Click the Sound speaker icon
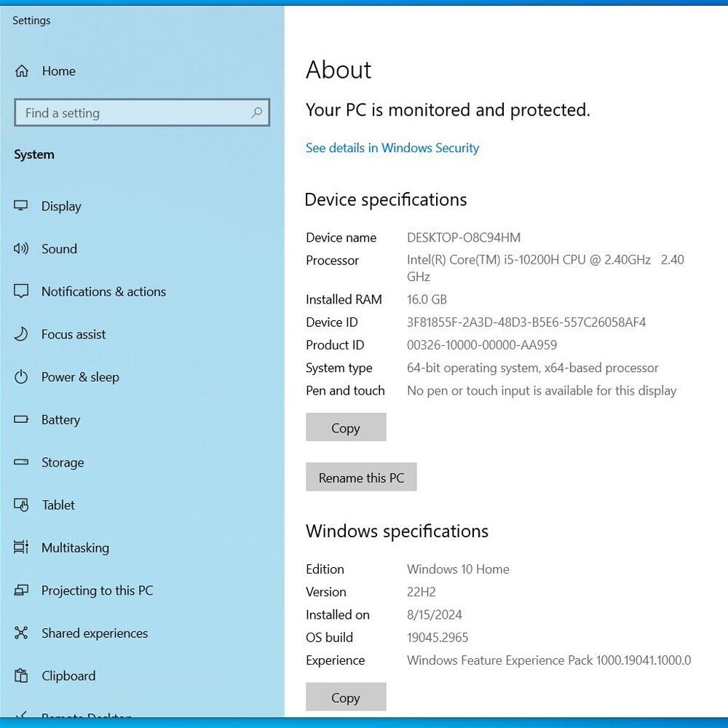 tap(21, 248)
